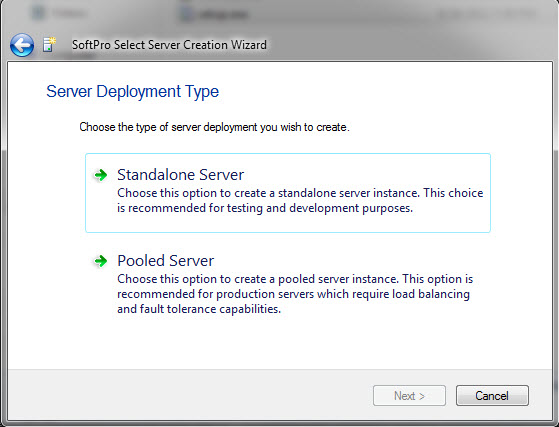Image resolution: width=559 pixels, height=427 pixels.
Task: Click the 'Choose the type of server deployment' instruction
Action: point(214,127)
